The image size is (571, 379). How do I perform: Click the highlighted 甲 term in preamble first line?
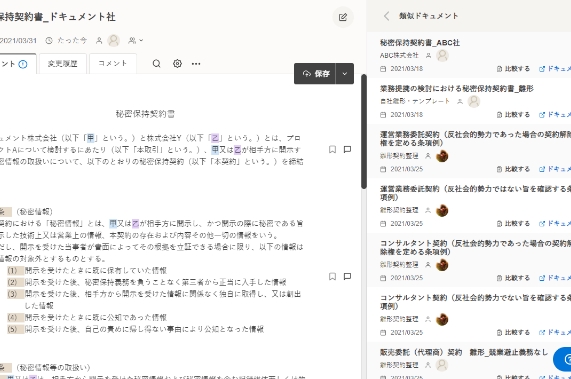(91, 138)
